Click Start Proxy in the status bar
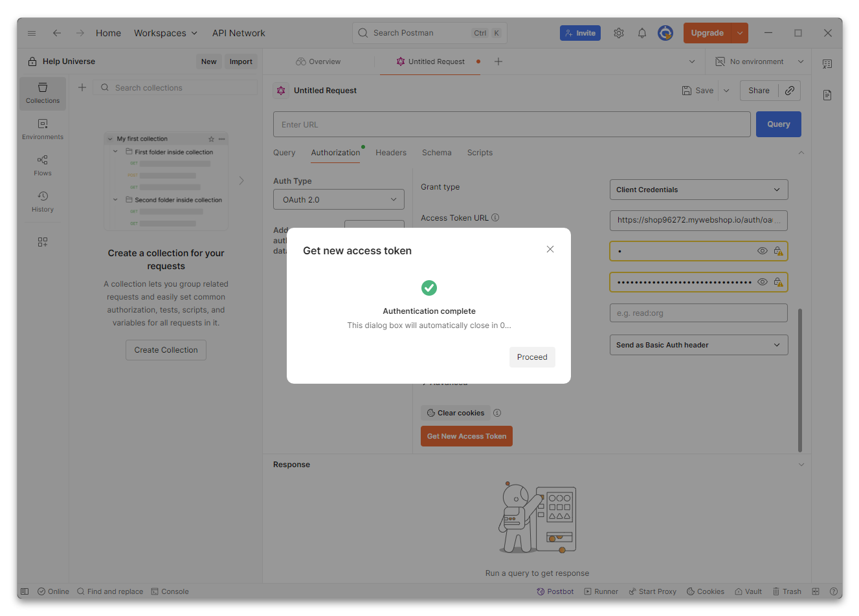This screenshot has height=616, width=859. coord(653,591)
